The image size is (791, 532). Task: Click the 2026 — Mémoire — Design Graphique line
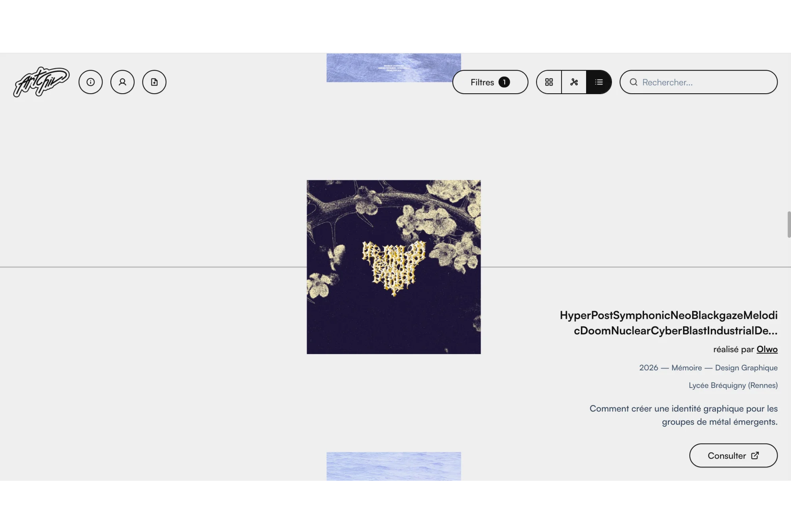708,368
